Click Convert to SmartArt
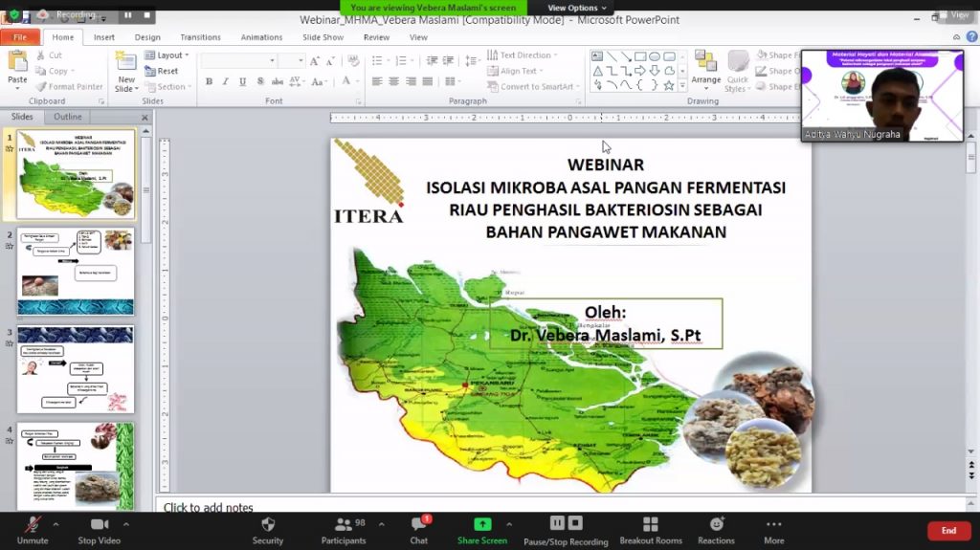 [x=534, y=86]
